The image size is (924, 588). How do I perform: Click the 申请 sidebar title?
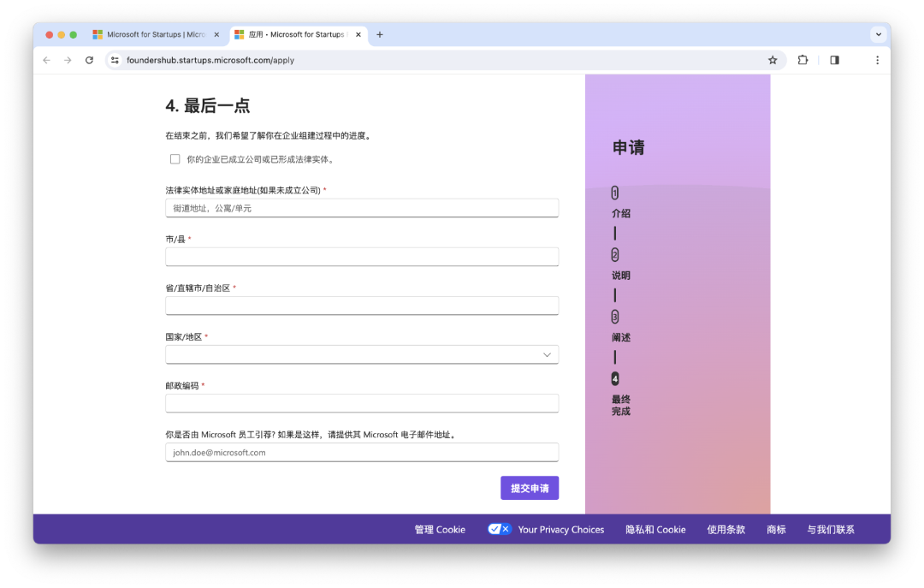628,147
